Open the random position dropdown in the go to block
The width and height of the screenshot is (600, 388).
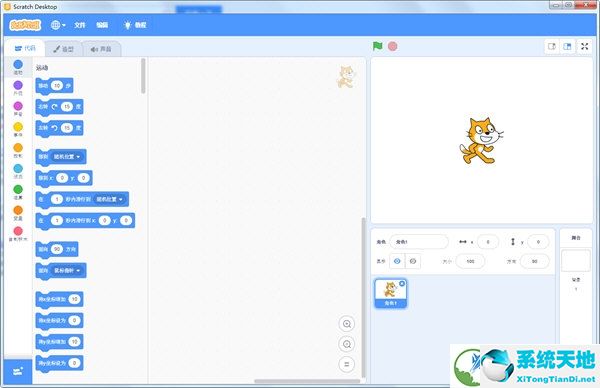67,157
